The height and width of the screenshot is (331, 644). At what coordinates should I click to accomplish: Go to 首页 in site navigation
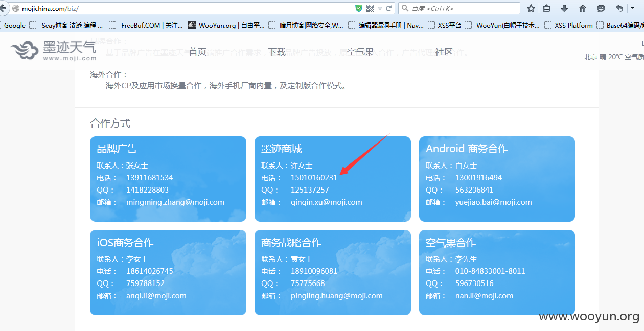(x=198, y=52)
